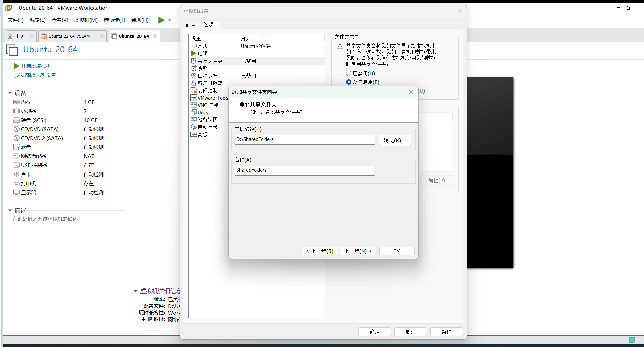Click the 确定 button in settings

[375, 332]
